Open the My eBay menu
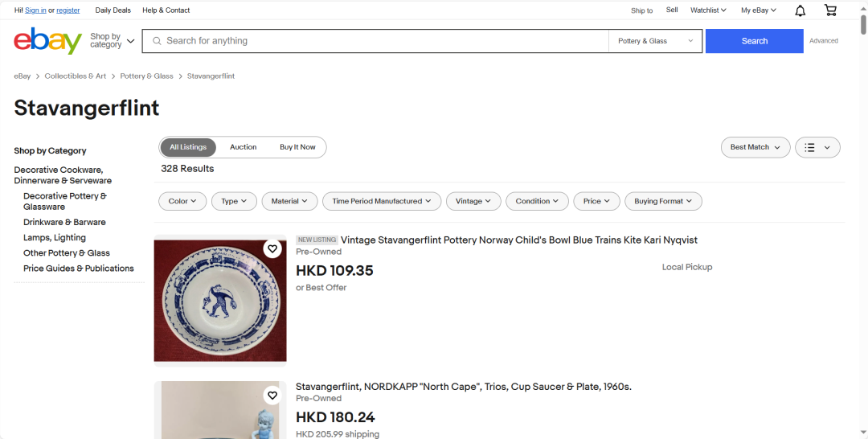Image resolution: width=868 pixels, height=439 pixels. tap(758, 10)
